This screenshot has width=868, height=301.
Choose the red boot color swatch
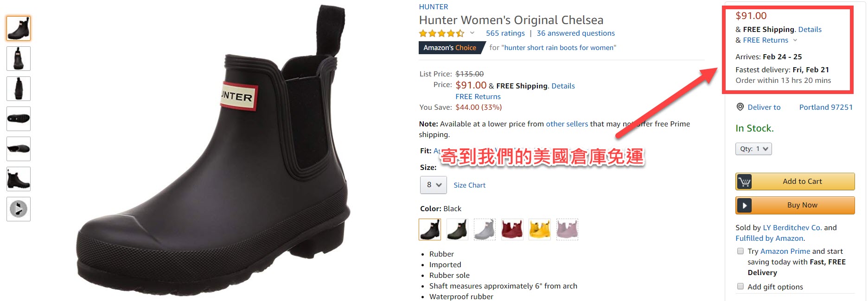click(x=512, y=229)
